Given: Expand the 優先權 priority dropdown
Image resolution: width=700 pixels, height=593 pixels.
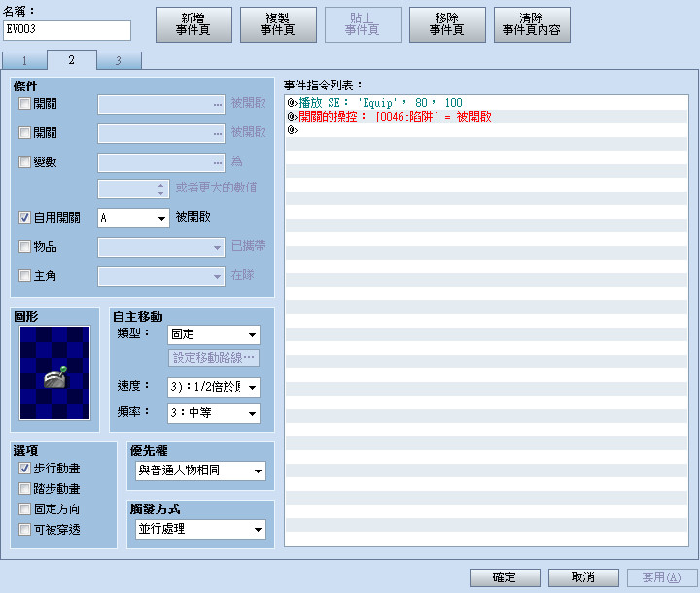Looking at the screenshot, I should pyautogui.click(x=200, y=471).
